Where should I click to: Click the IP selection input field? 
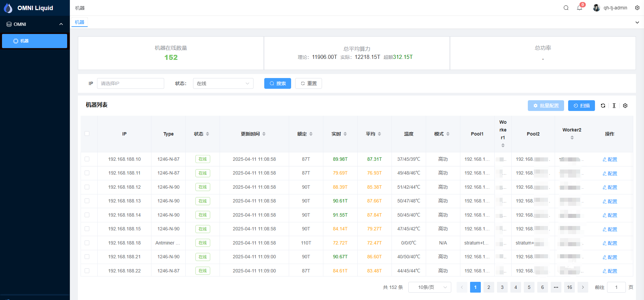click(x=131, y=83)
